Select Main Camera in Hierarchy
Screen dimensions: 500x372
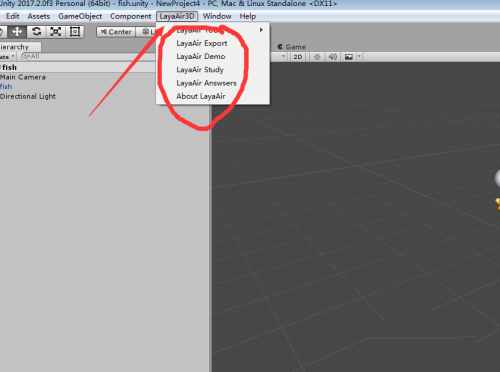(x=23, y=77)
